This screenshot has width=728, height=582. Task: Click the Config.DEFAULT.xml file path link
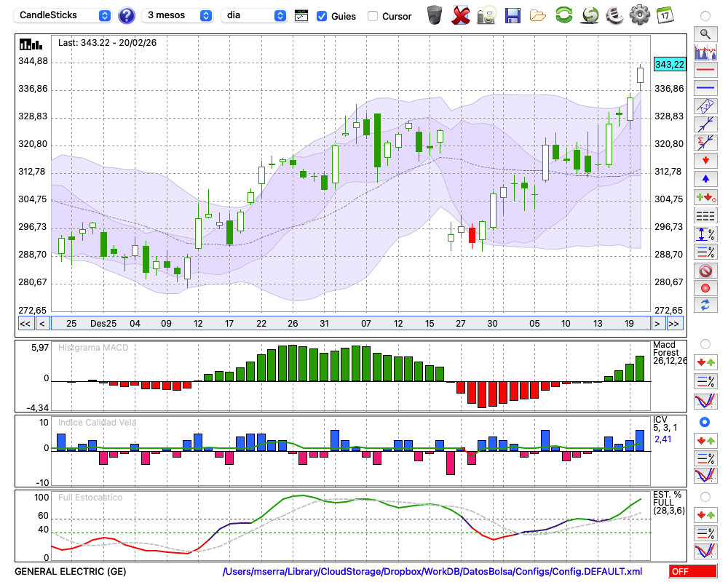[x=432, y=571]
